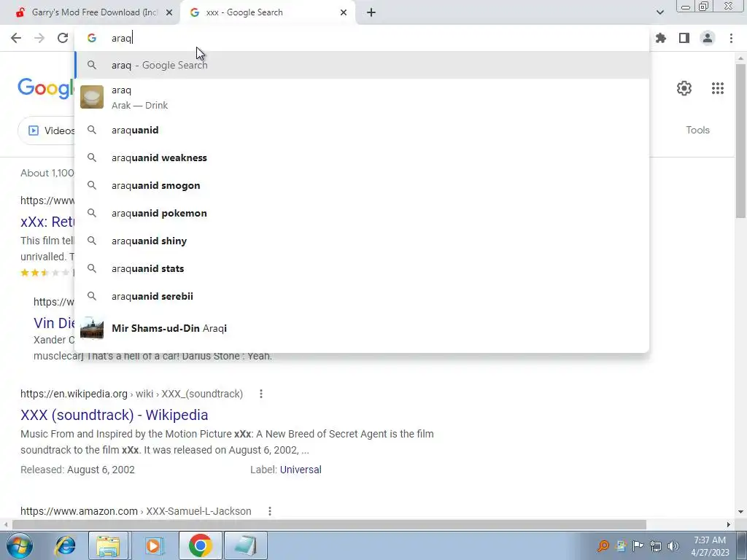
Task: Click the Google logo
Action: click(46, 88)
